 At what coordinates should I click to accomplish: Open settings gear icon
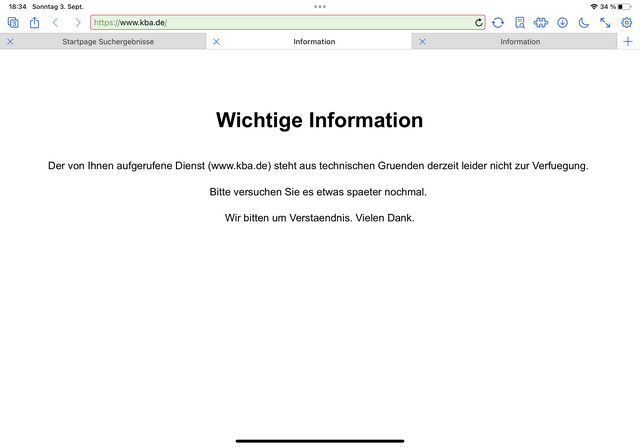627,22
